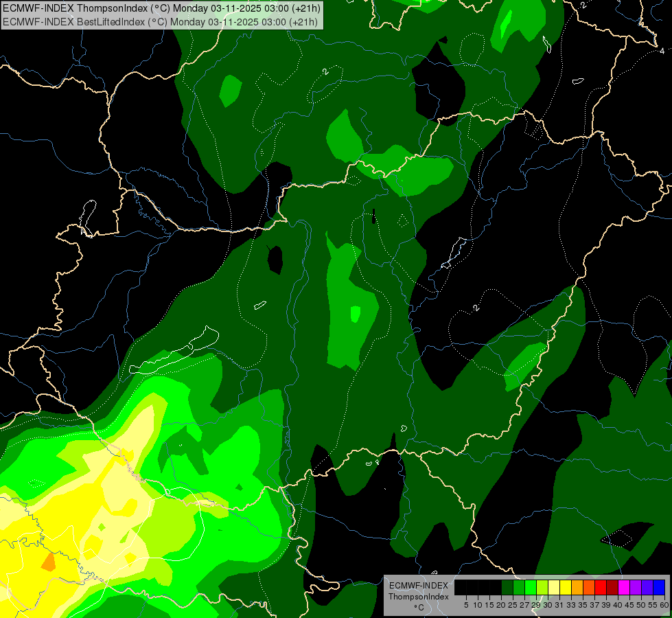Click the ThompsonIndex header line at top
Viewport: 672px width, 618px height.
(161, 8)
